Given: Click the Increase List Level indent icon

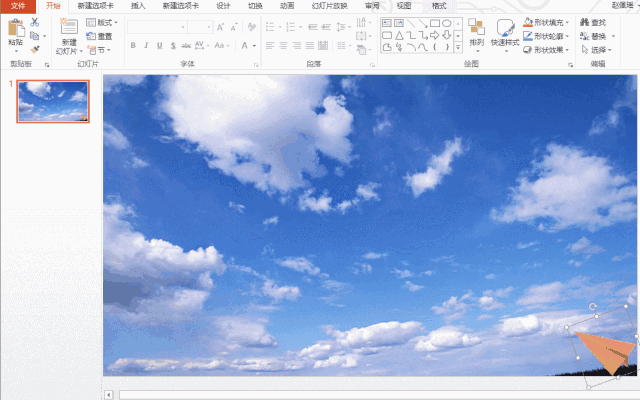Looking at the screenshot, I should (326, 27).
